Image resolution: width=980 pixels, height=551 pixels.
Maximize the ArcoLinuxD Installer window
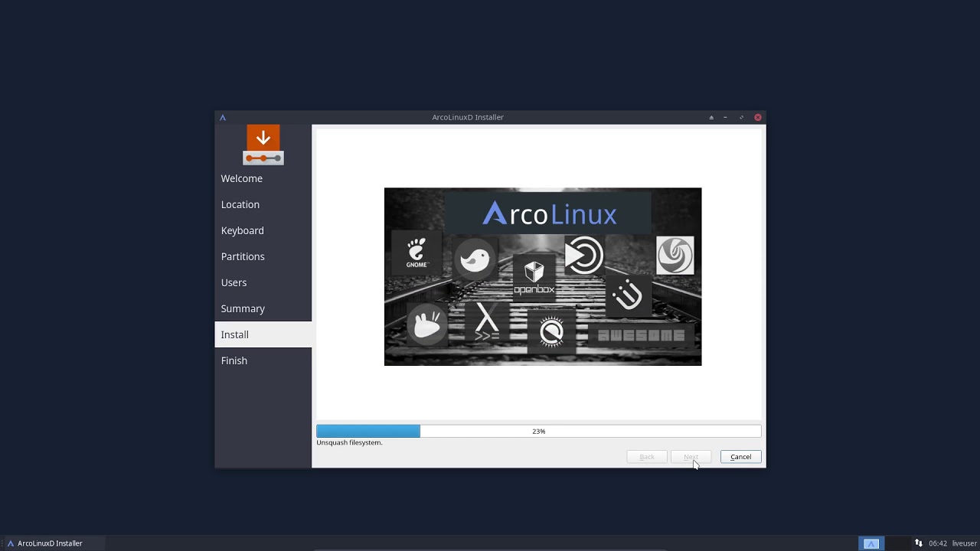(741, 117)
